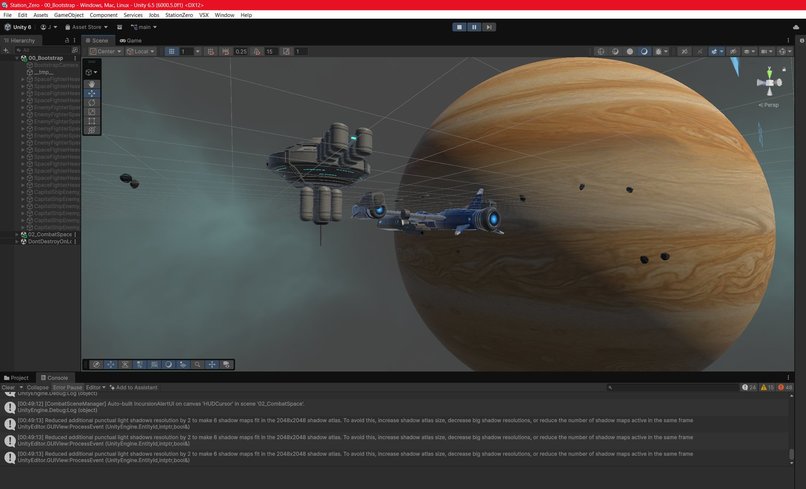Open the Local handle rotation dropdown
This screenshot has width=806, height=489.
[140, 51]
